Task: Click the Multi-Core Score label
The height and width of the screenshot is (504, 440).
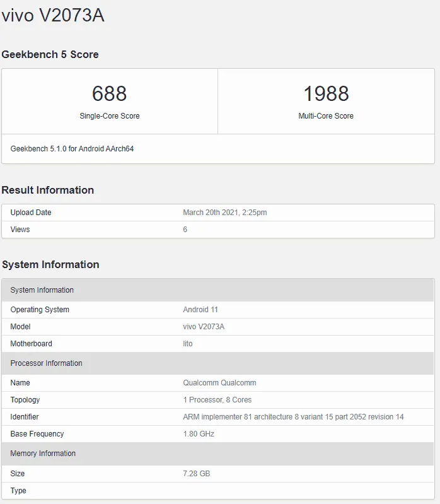Action: (x=326, y=115)
